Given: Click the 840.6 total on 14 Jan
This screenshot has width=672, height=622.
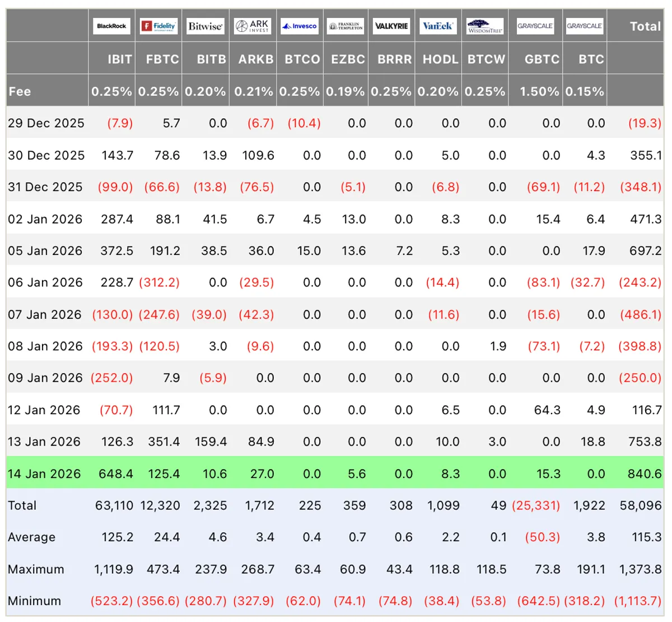Looking at the screenshot, I should tap(645, 474).
